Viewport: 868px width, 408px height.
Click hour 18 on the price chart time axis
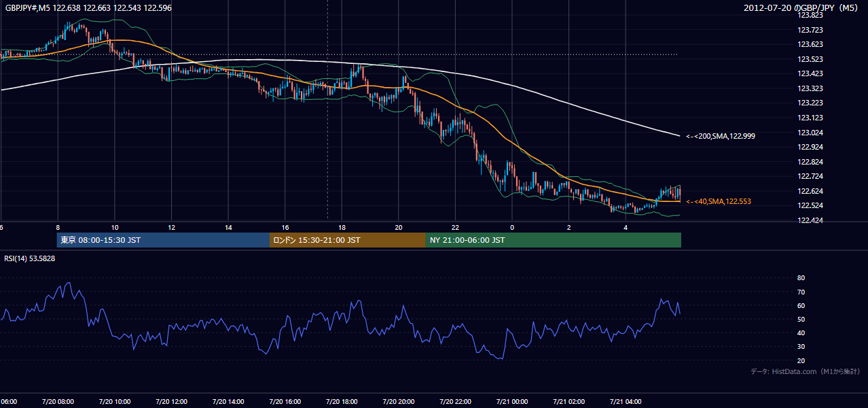click(342, 227)
